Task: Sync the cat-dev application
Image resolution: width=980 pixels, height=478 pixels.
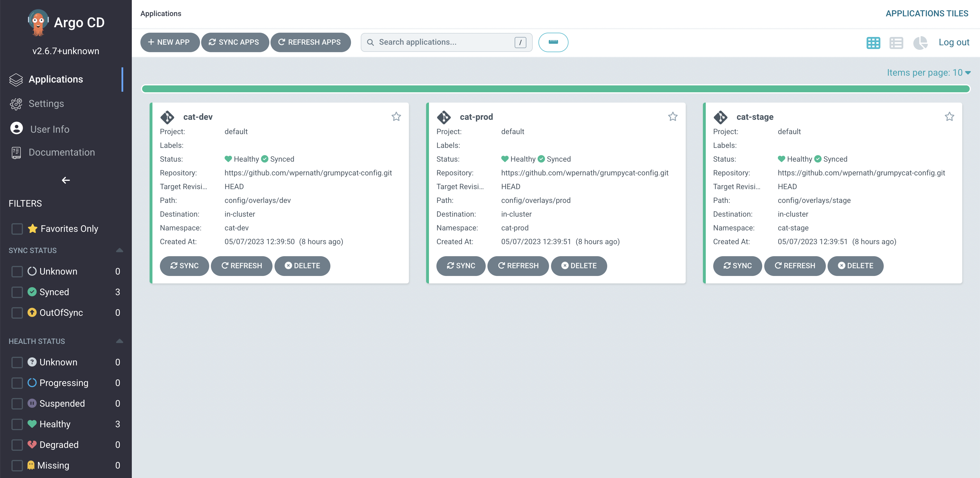Action: [x=184, y=266]
